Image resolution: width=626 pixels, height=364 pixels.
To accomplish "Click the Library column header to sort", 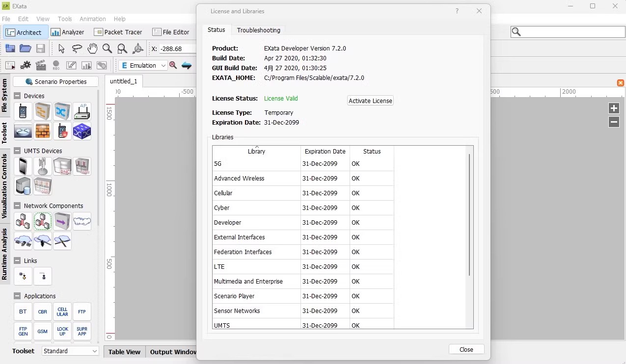I will (256, 151).
